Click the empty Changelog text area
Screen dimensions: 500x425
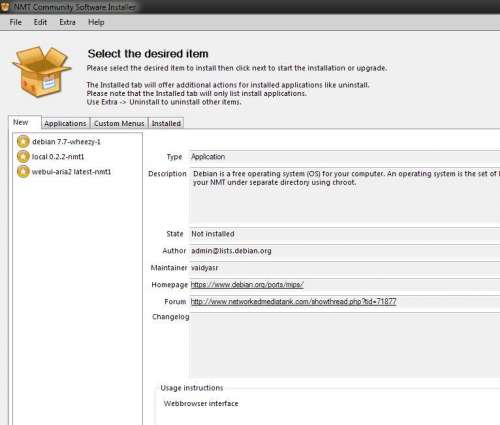pos(345,345)
